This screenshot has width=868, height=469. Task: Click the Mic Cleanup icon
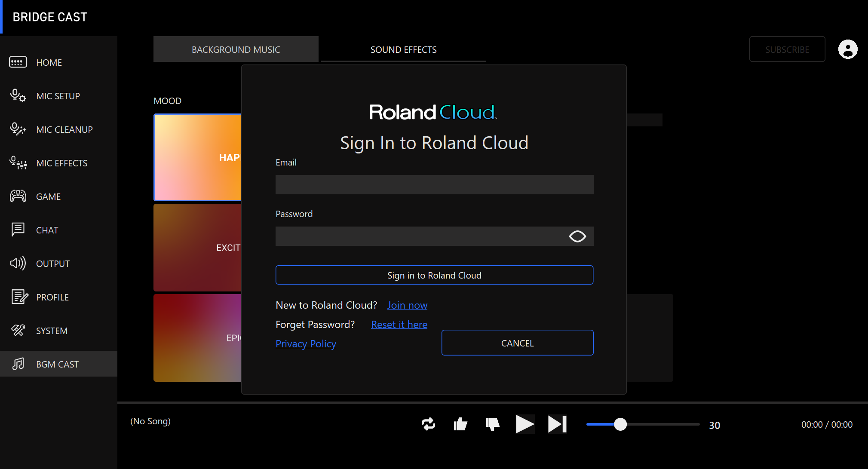(x=18, y=129)
